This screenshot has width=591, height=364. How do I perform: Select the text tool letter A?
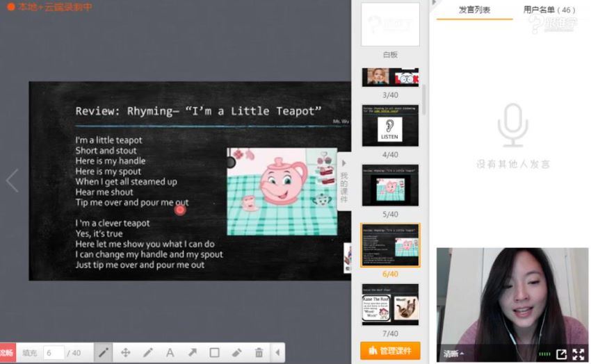(x=170, y=353)
